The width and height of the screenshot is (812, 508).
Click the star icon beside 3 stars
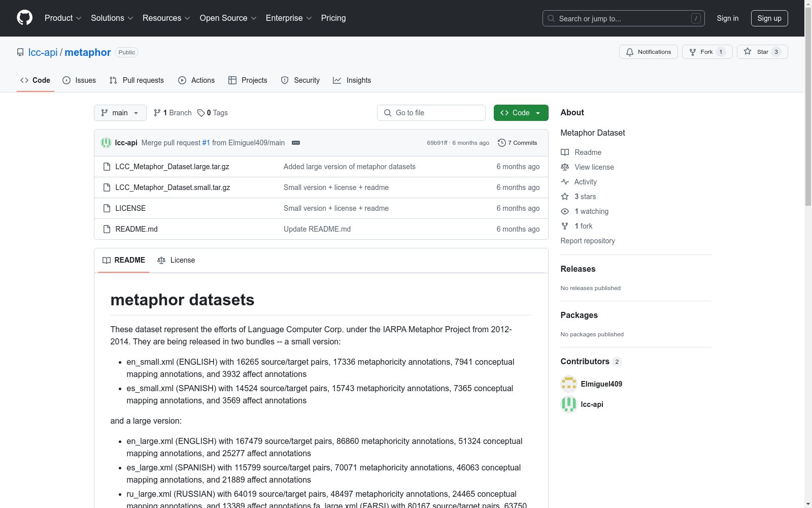click(565, 197)
